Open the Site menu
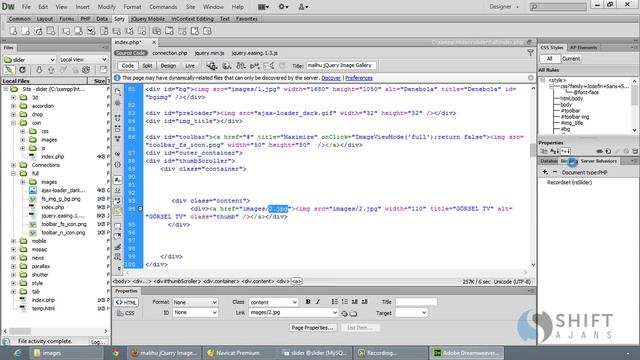The height and width of the screenshot is (360, 640). point(190,7)
